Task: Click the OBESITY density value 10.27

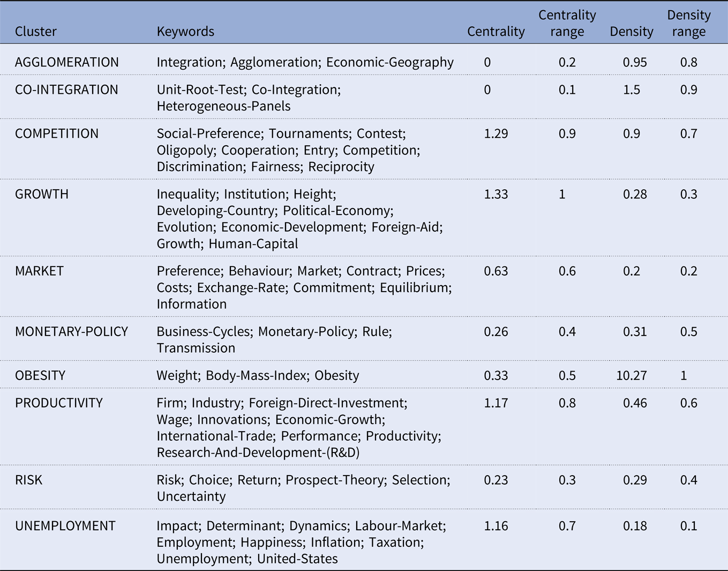Action: tap(631, 375)
